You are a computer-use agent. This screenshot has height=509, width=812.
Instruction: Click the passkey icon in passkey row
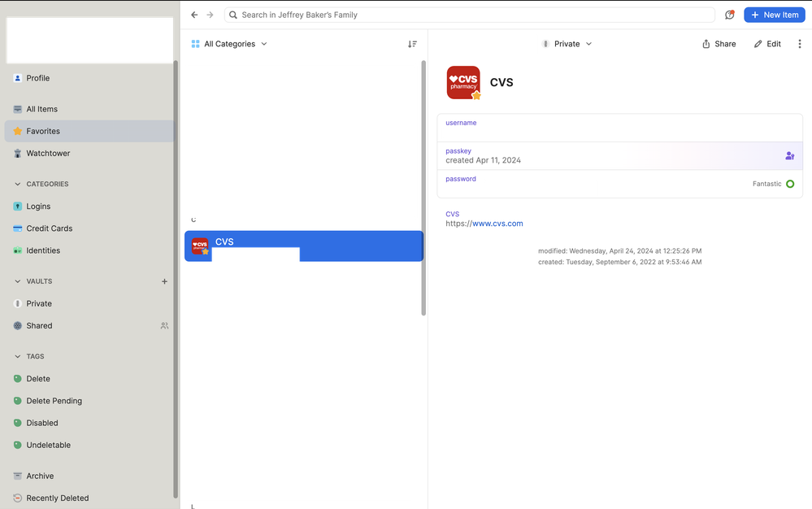pos(789,156)
